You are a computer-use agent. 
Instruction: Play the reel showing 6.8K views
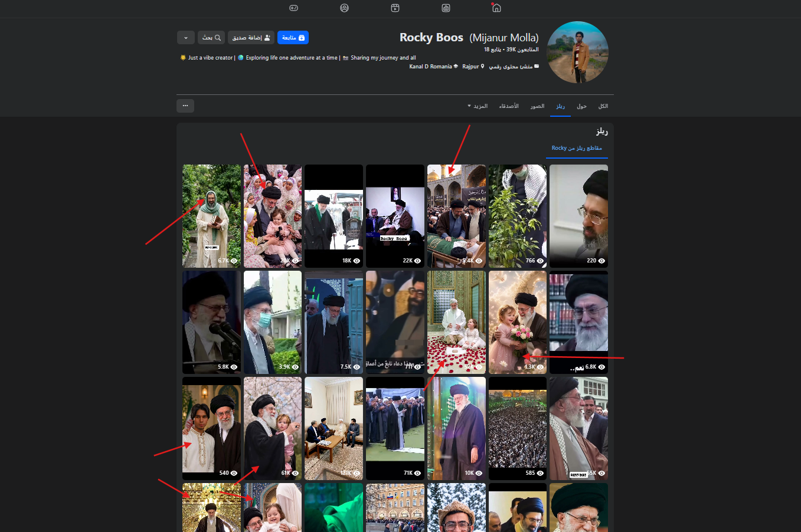(x=578, y=322)
